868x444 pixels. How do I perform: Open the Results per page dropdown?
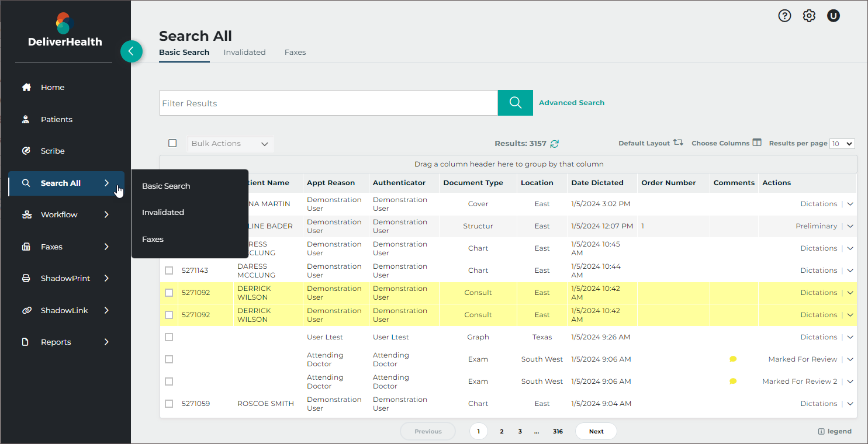[x=842, y=144]
